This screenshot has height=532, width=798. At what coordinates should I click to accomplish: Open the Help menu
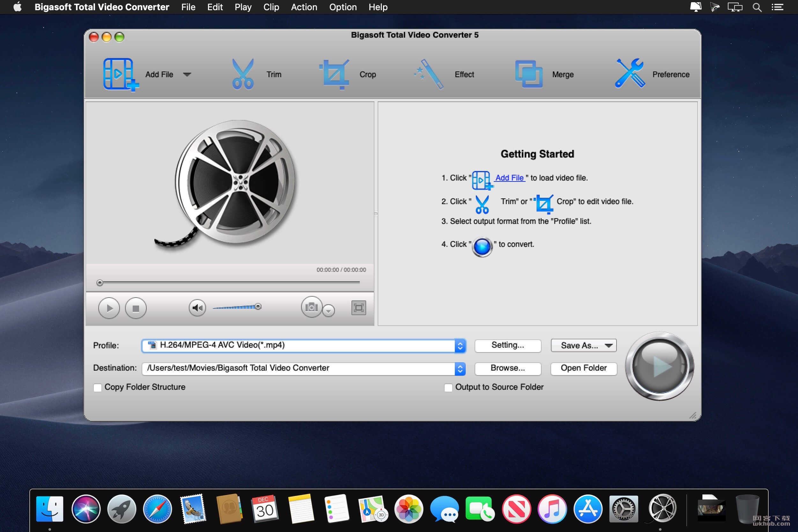[x=378, y=7]
